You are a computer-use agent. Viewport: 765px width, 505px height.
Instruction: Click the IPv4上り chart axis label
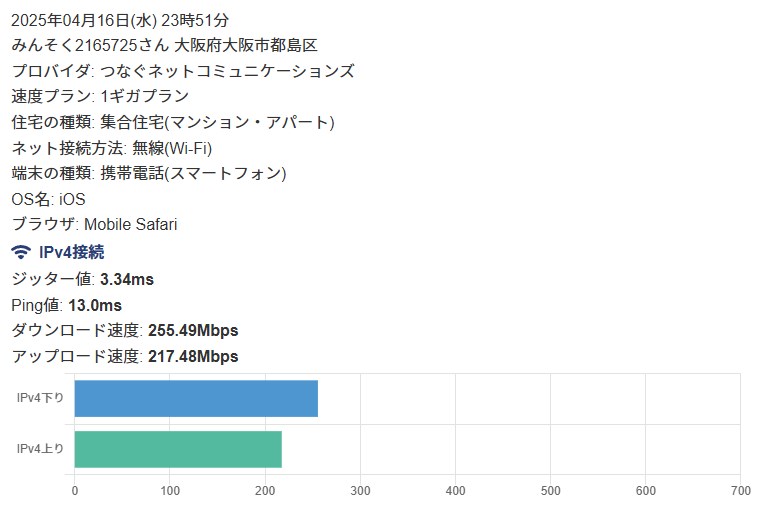tap(40, 449)
